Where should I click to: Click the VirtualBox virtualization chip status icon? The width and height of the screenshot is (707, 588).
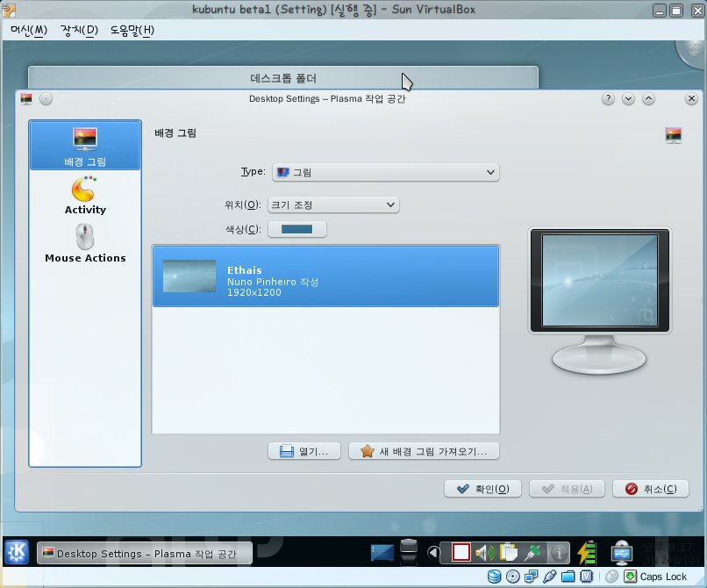click(587, 577)
